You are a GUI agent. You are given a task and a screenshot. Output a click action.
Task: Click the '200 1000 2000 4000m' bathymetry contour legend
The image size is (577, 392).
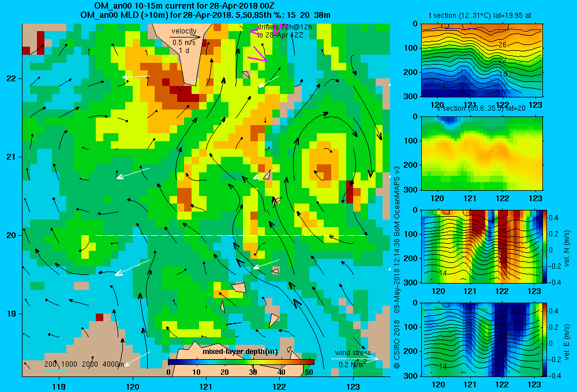tap(84, 364)
